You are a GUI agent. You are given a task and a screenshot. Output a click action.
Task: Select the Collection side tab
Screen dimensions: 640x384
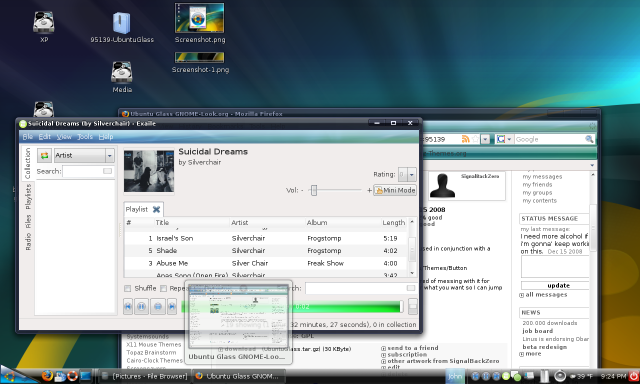point(28,164)
